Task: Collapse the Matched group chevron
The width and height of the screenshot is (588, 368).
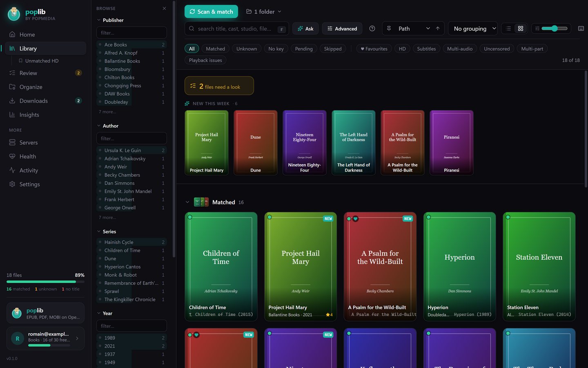Action: (187, 202)
